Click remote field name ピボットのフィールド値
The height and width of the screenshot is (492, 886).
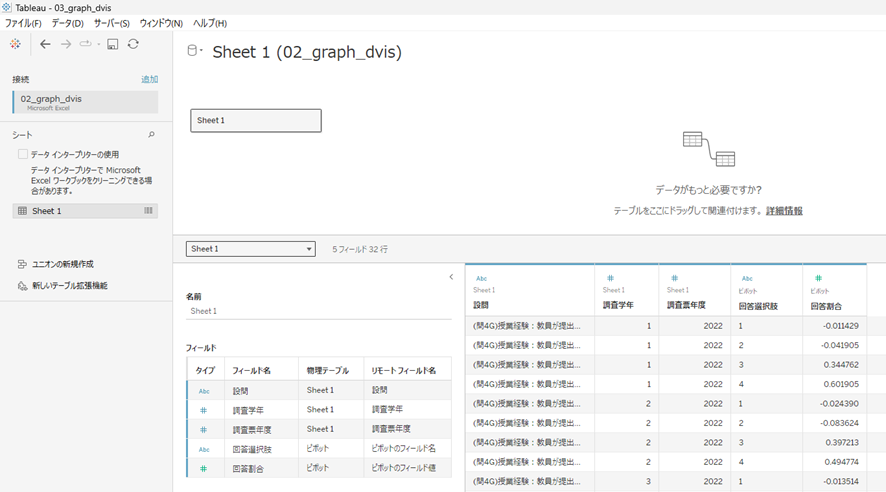pos(403,468)
